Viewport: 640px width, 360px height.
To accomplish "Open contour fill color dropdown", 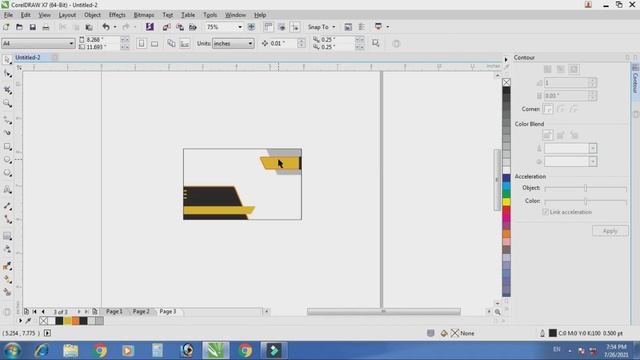I will click(x=593, y=162).
